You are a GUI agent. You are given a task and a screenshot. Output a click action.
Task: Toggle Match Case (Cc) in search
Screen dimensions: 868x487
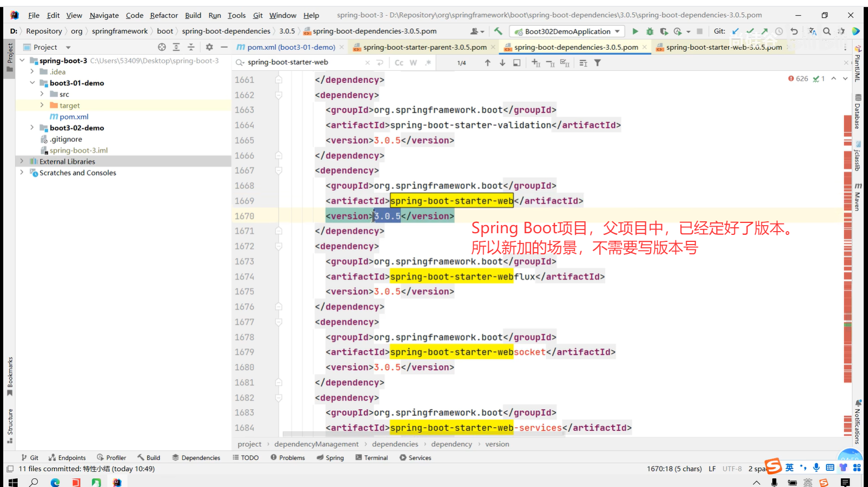tap(399, 63)
